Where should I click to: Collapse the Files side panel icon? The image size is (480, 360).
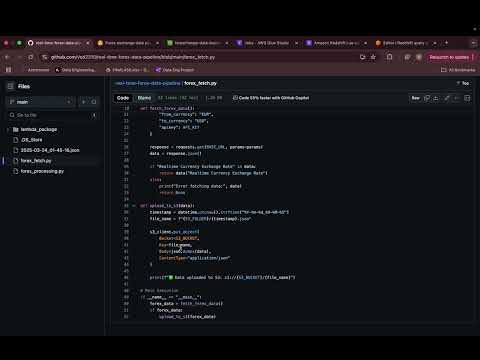click(x=10, y=86)
